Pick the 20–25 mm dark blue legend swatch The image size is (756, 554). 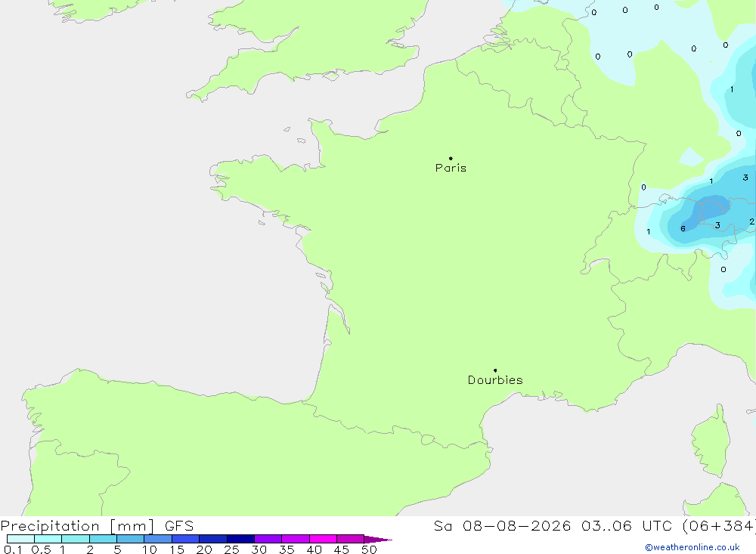[x=213, y=539]
